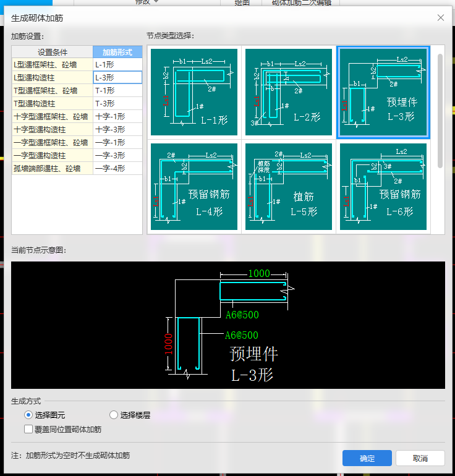Select the 十字-1形 reinforcement cell
This screenshot has width=455, height=476.
coord(117,117)
